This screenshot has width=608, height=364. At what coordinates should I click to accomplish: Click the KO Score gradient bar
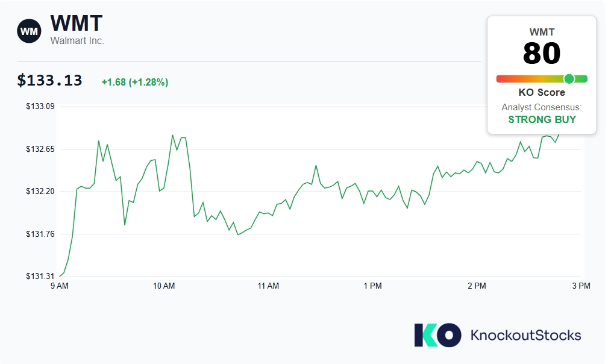pyautogui.click(x=542, y=79)
